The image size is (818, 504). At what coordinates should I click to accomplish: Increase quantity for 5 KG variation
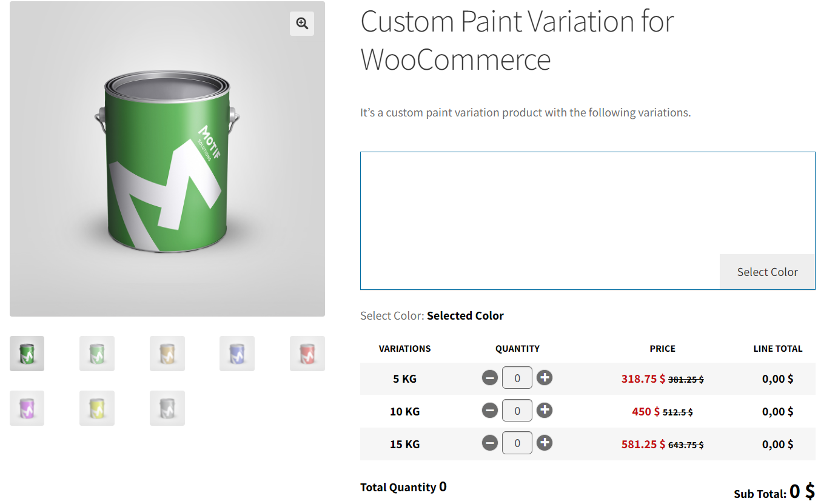545,378
